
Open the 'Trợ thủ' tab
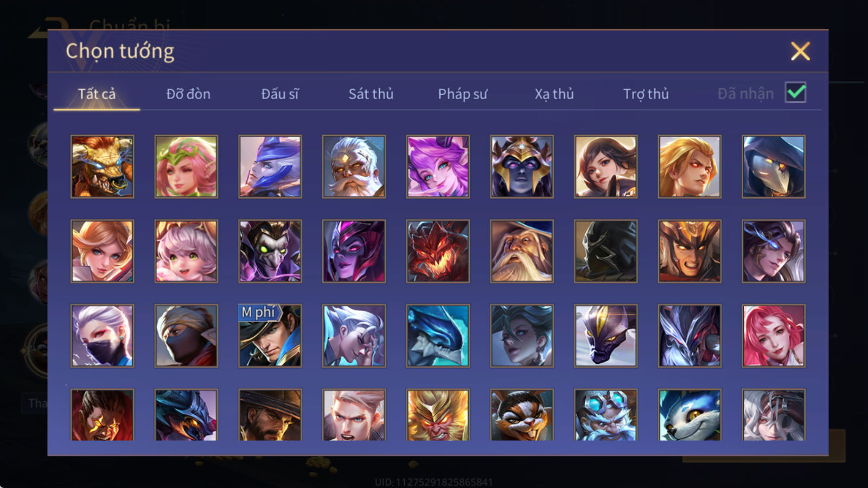point(646,94)
